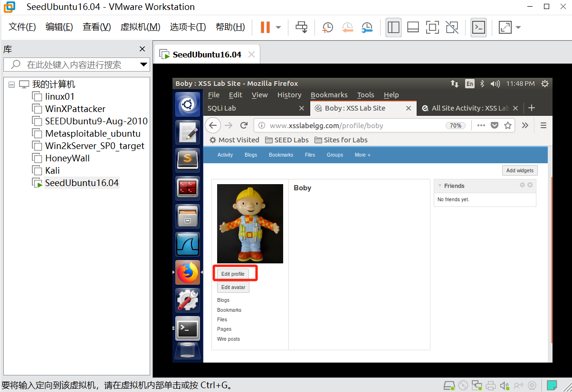Launch Wireshark from the launcher

tap(188, 244)
